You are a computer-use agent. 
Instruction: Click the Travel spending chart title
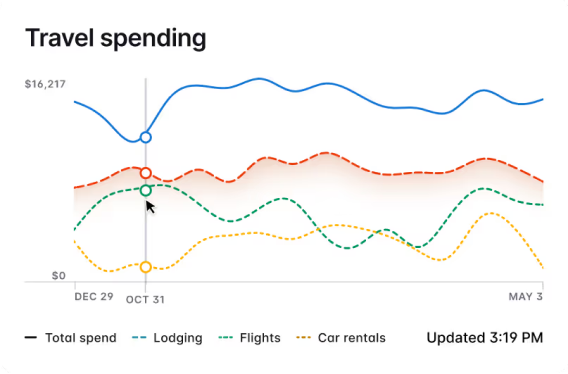[116, 38]
